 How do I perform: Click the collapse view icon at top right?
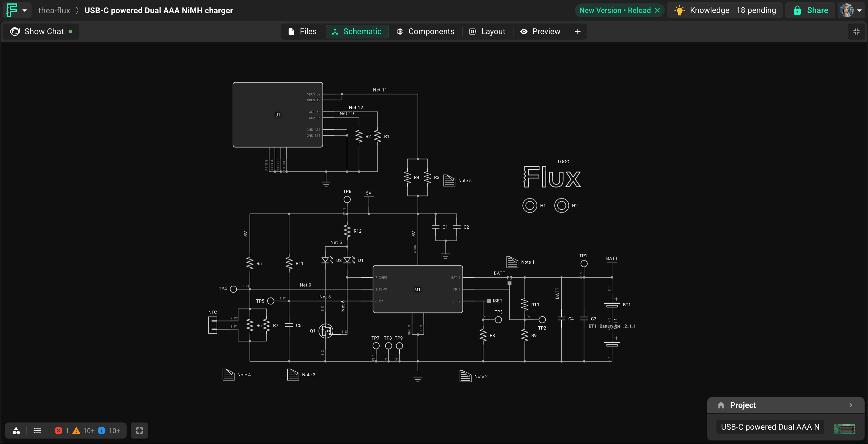click(x=856, y=32)
